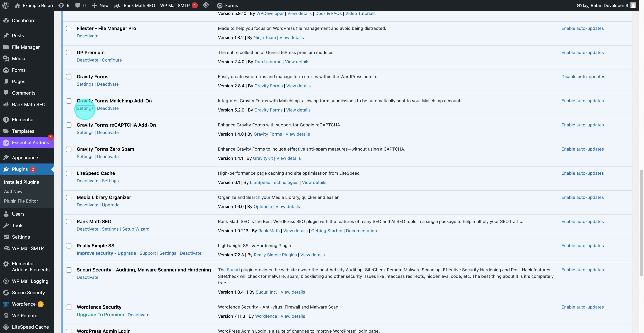This screenshot has height=333, width=644.
Task: Tick the Gravity Forms reCAPTCHA Add-On checkbox
Action: click(x=69, y=125)
